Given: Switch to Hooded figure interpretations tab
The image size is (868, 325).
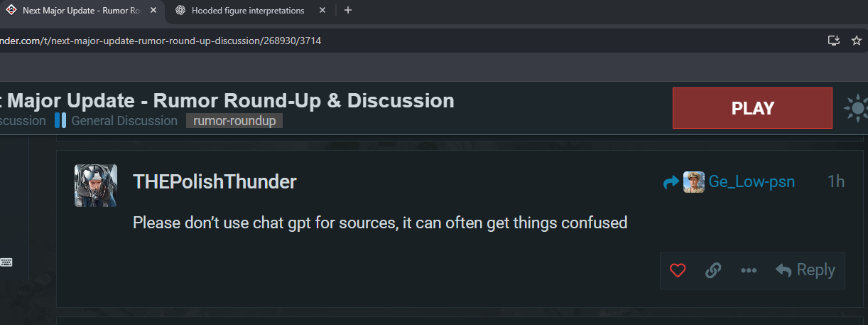Looking at the screenshot, I should tap(247, 11).
